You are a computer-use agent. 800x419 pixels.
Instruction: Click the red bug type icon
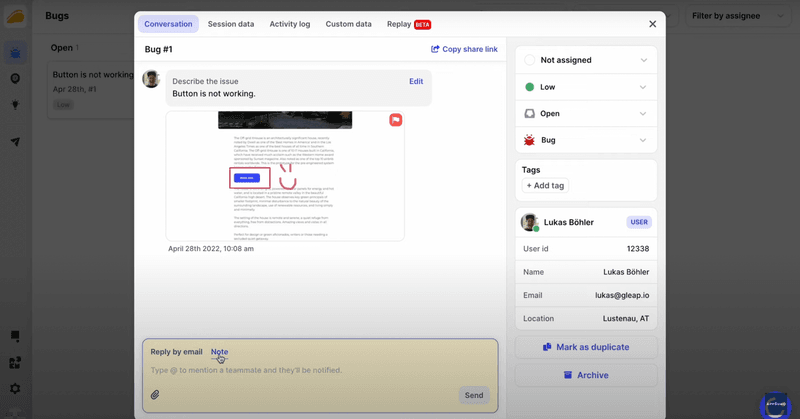pyautogui.click(x=530, y=140)
